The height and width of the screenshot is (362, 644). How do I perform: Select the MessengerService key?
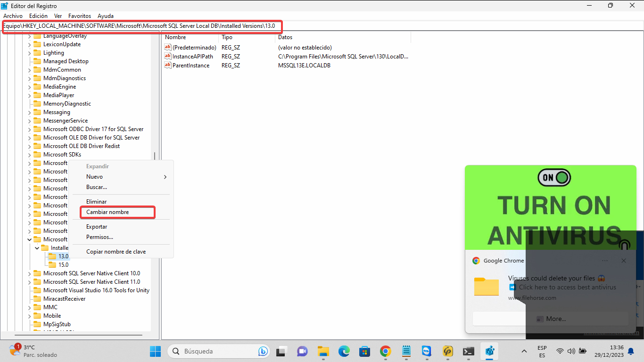66,121
